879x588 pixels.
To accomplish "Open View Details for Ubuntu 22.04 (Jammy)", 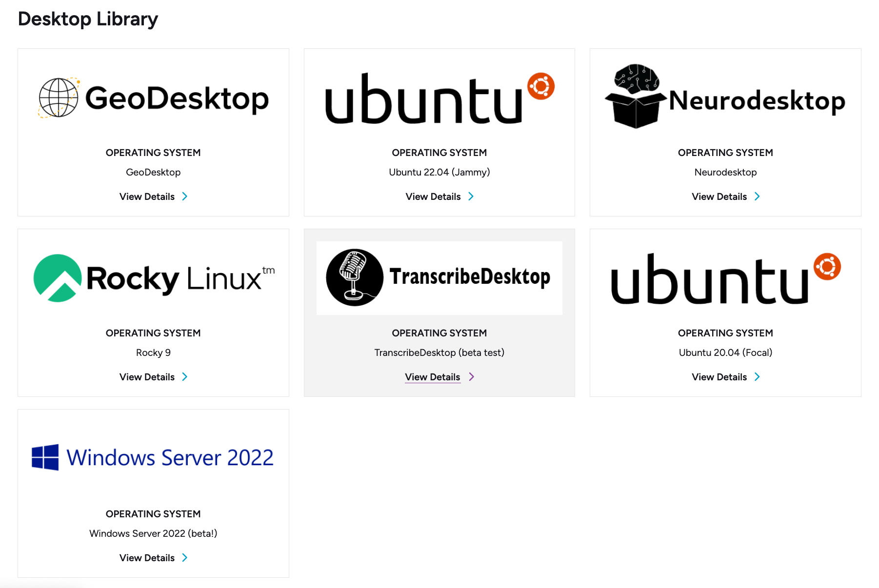I will pyautogui.click(x=433, y=196).
